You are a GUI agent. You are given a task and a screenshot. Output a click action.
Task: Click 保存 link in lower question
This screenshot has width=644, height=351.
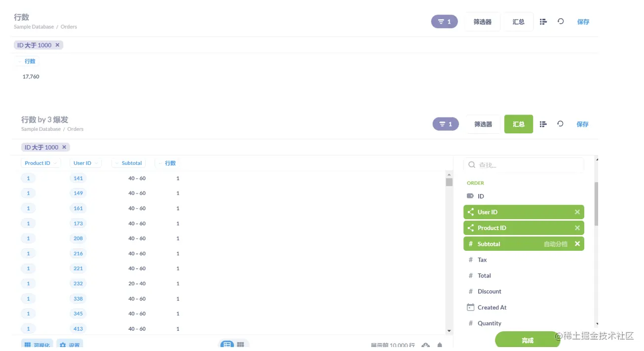click(x=583, y=124)
